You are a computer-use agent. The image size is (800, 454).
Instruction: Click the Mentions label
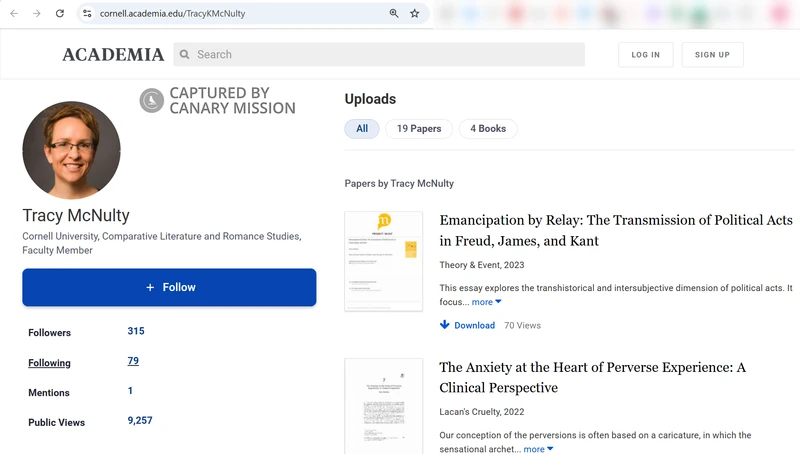pos(48,393)
